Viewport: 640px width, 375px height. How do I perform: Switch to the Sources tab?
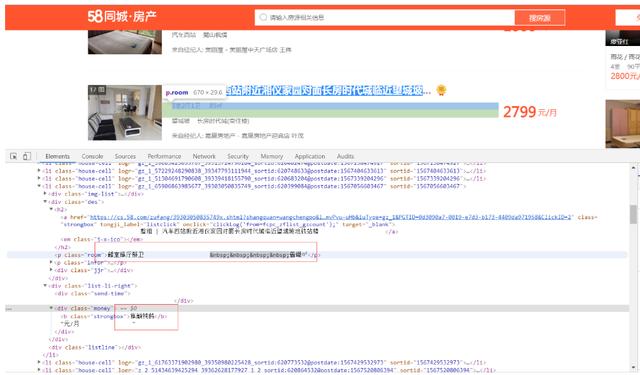tap(125, 156)
